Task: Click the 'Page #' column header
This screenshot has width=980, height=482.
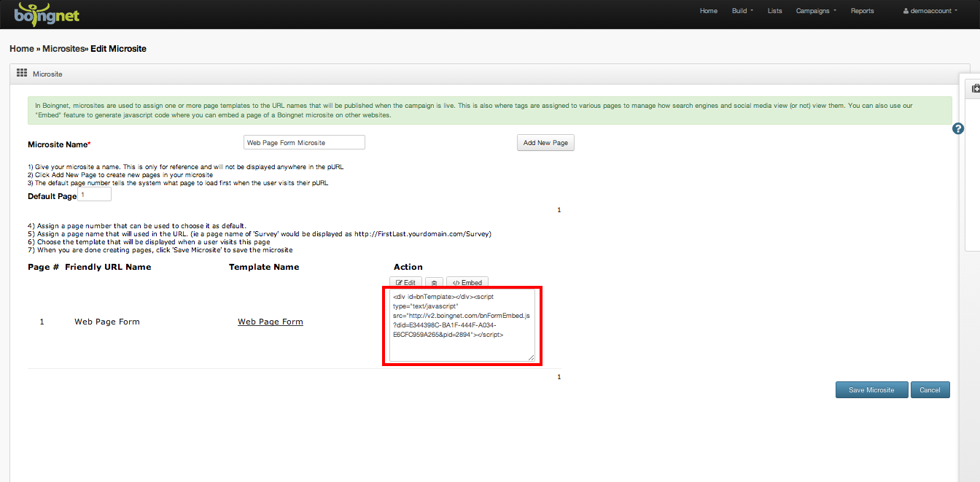Action: (44, 267)
